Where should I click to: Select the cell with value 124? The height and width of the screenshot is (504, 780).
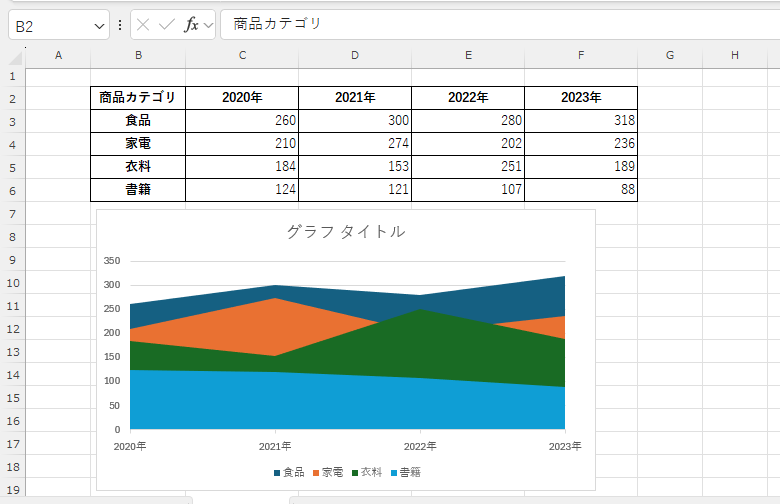[242, 190]
